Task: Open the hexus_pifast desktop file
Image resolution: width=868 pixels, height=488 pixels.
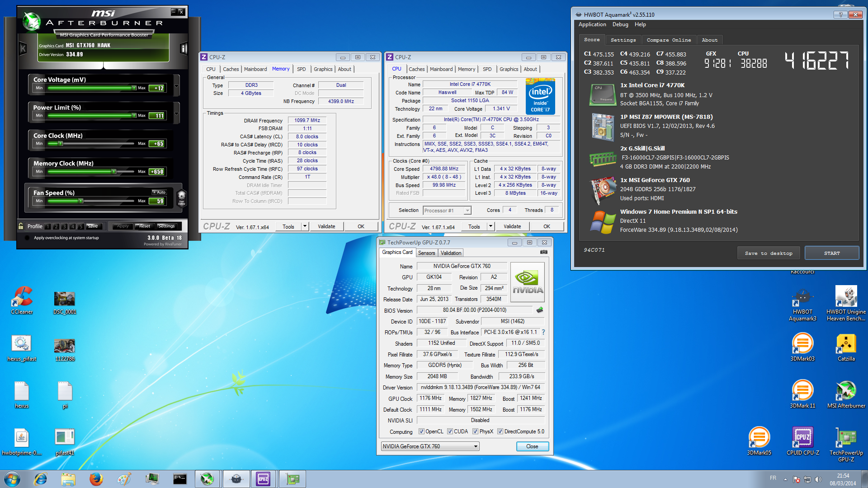Action: (22, 348)
